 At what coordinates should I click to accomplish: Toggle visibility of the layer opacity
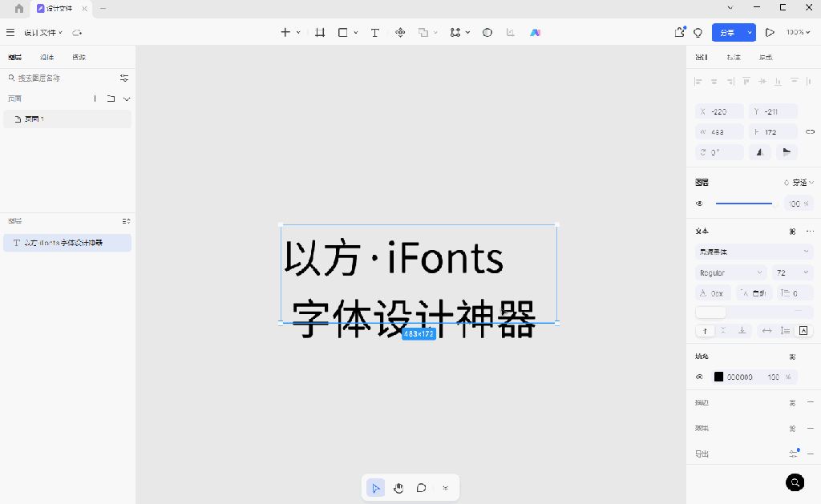click(698, 203)
